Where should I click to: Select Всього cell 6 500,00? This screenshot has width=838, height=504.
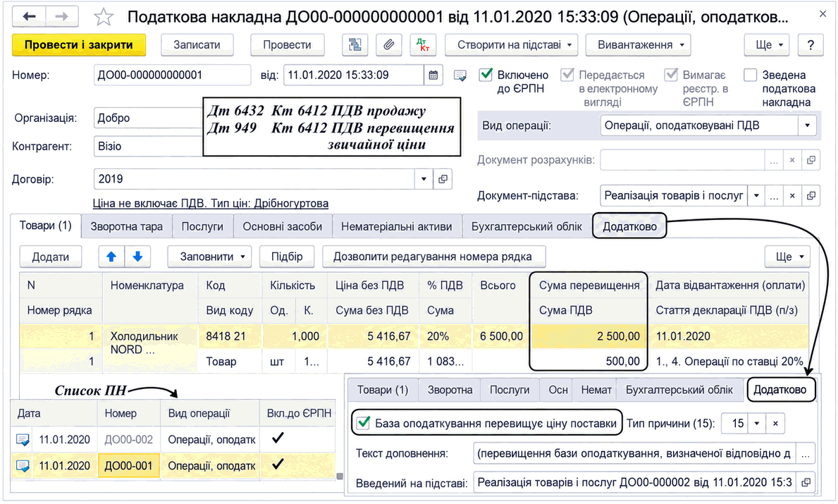click(x=501, y=336)
